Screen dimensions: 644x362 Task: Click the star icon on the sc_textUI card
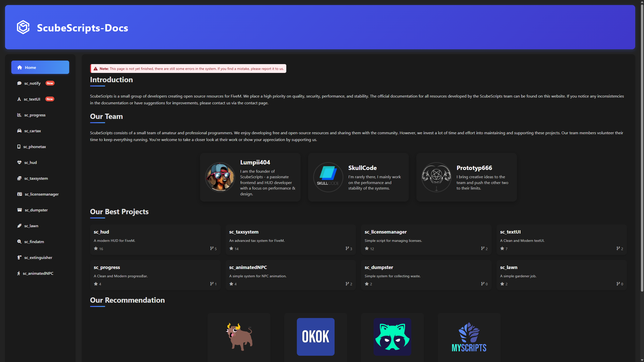(502, 248)
